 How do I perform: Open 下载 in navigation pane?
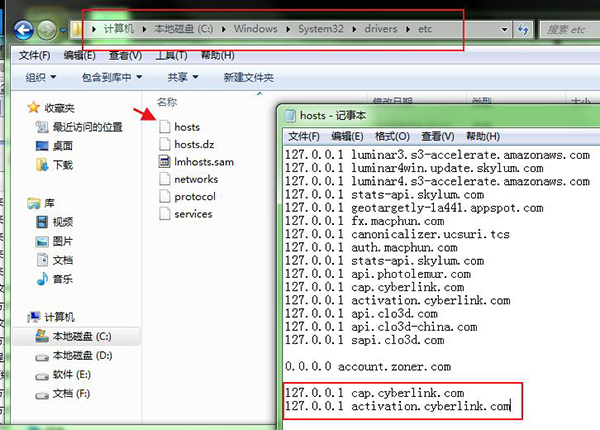(x=54, y=165)
